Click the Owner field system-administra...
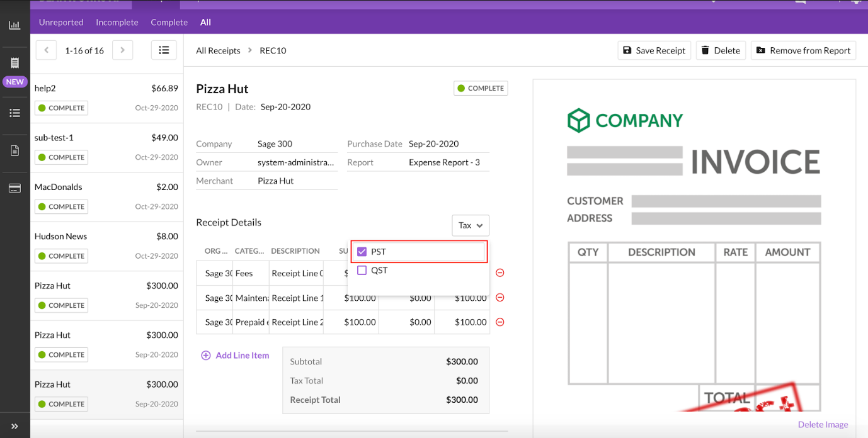This screenshot has height=438, width=868. pyautogui.click(x=295, y=162)
